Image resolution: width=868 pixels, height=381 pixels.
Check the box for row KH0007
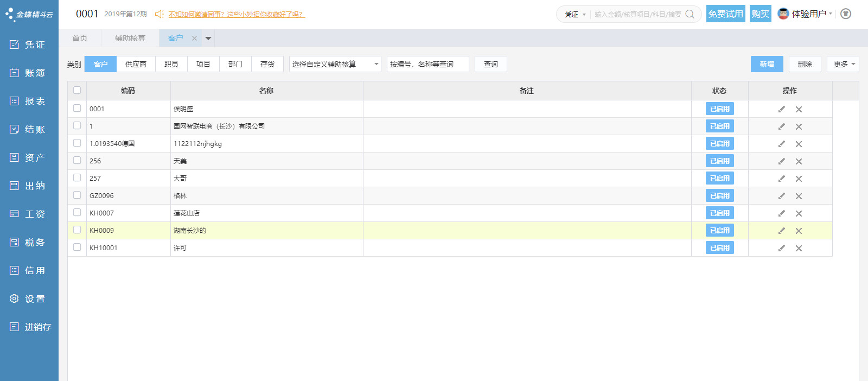click(x=77, y=212)
